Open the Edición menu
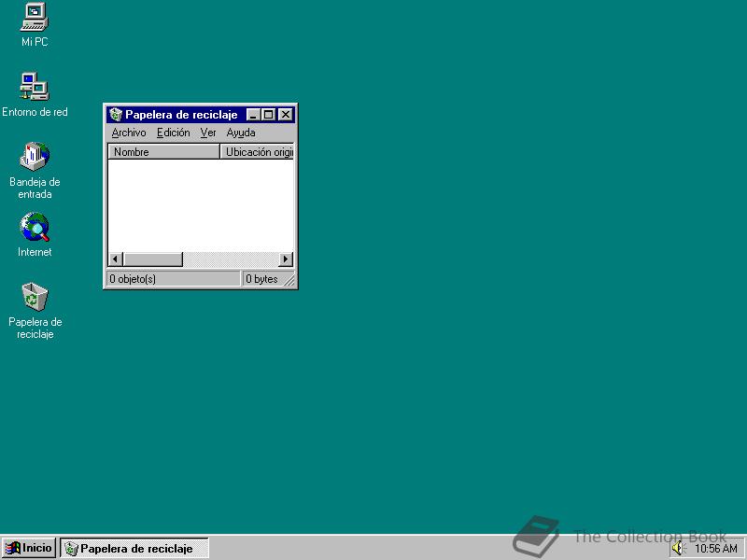747x560 pixels. tap(174, 133)
